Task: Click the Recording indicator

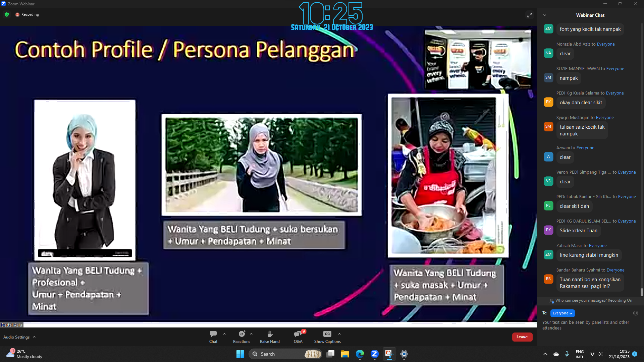Action: 27,14
